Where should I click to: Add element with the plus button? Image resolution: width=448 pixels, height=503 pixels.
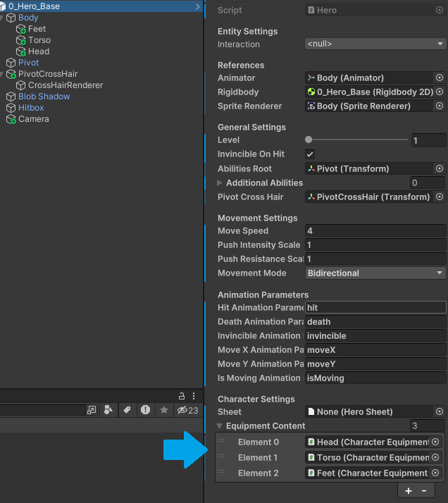pos(409,490)
